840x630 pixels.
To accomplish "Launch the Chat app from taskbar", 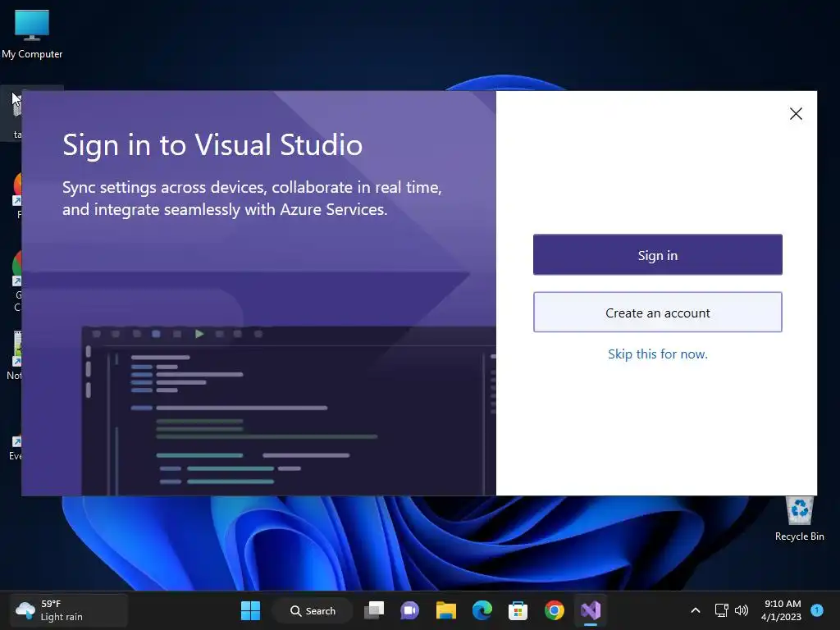I will [410, 610].
